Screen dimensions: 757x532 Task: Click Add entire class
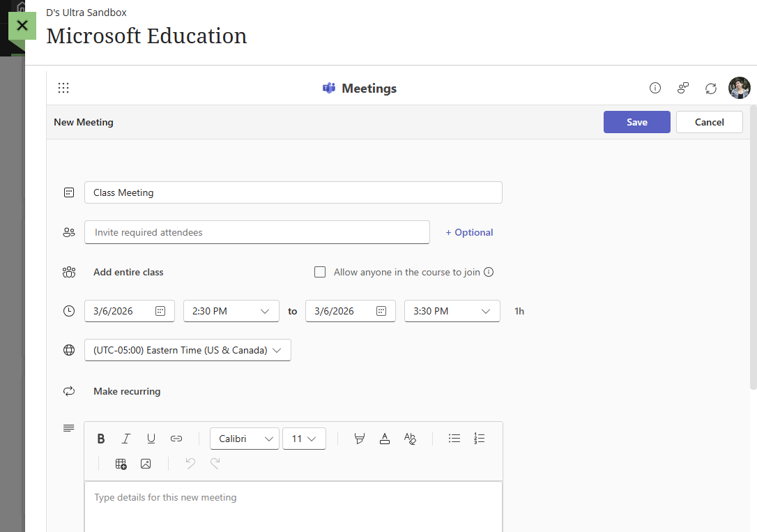pyautogui.click(x=128, y=273)
